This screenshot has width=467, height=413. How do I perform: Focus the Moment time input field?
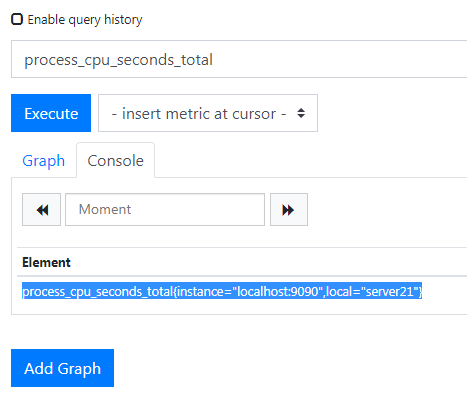click(x=165, y=210)
